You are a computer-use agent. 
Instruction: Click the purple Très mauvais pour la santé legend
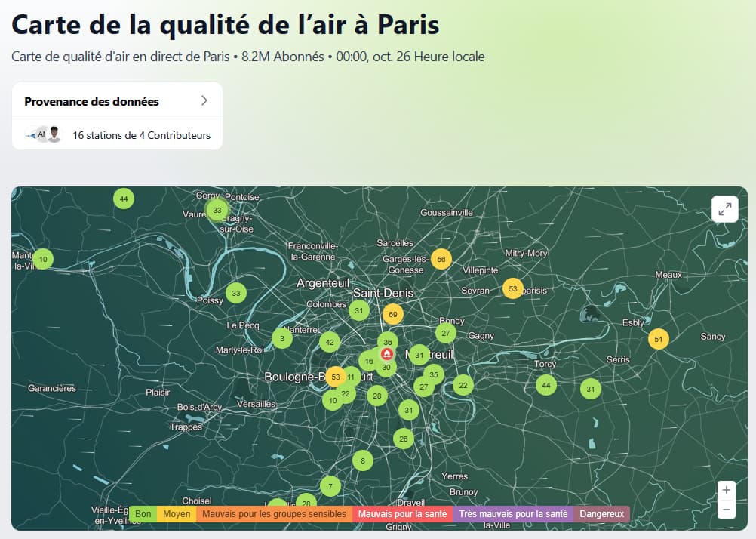[x=513, y=514]
